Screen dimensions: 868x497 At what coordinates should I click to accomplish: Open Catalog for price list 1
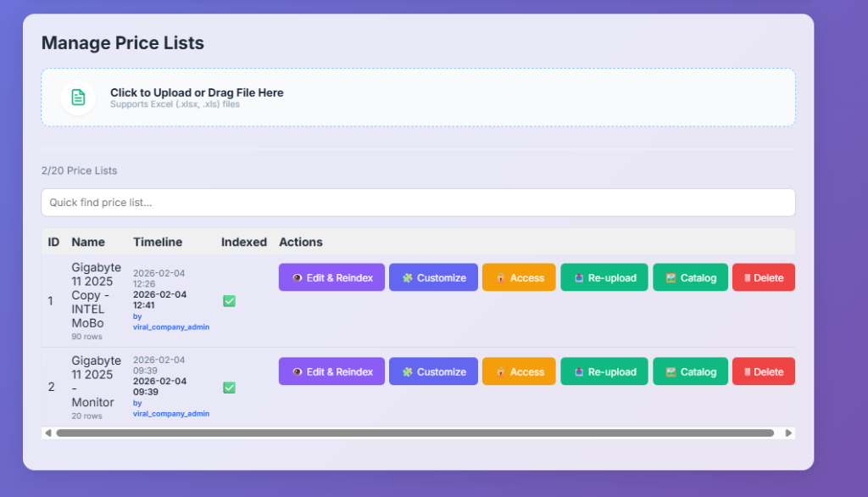click(690, 277)
